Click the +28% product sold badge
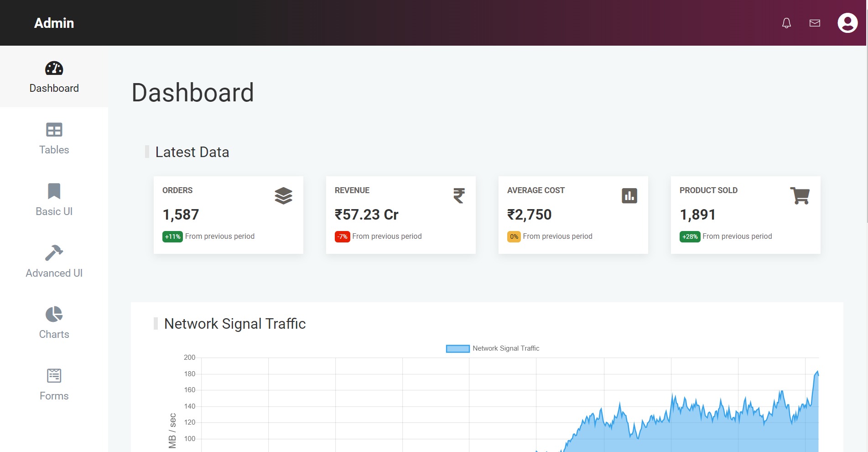This screenshot has width=868, height=452. [690, 237]
